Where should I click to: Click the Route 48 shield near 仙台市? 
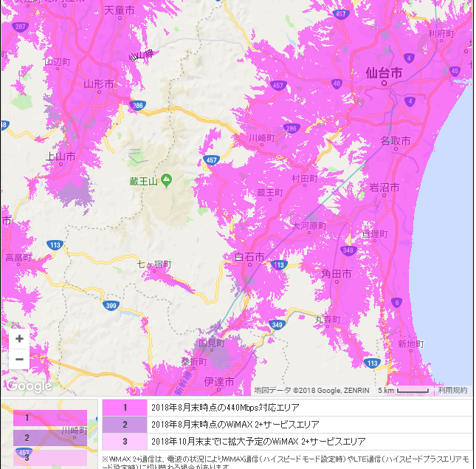pos(337,83)
